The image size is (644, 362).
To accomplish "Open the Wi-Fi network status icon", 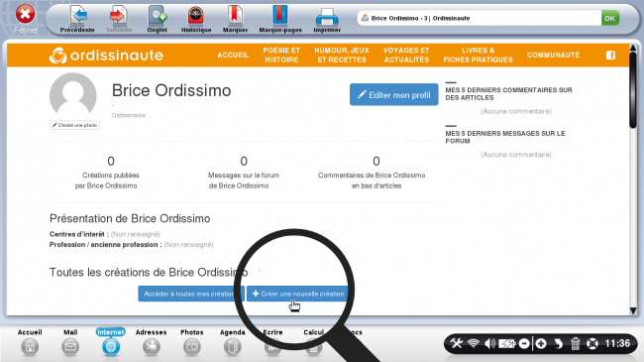I will 474,343.
